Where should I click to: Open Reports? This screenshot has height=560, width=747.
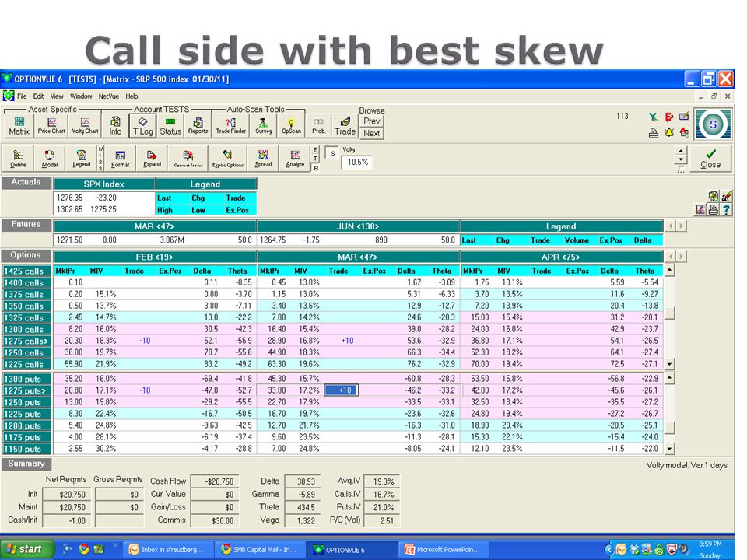[198, 126]
